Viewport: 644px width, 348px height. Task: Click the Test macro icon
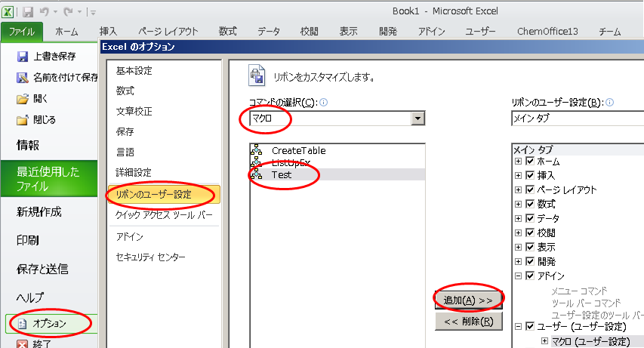(x=257, y=174)
